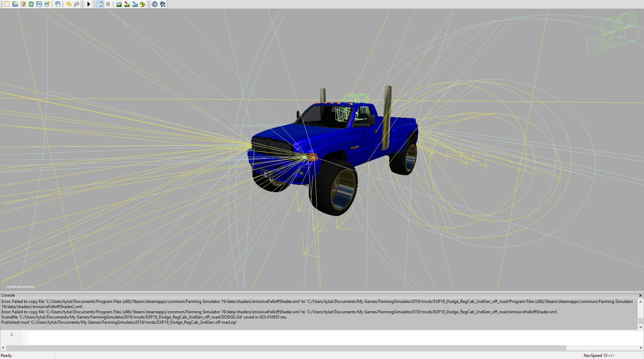
Task: Select the red terrain paint brush tool
Action: 127,4
